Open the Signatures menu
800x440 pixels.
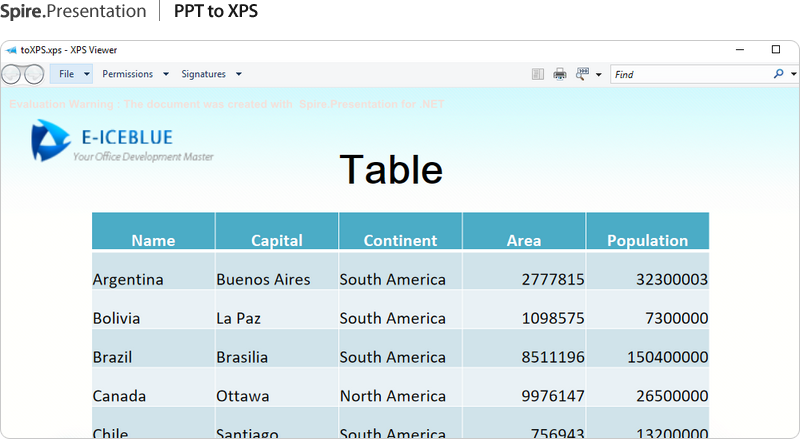click(203, 74)
